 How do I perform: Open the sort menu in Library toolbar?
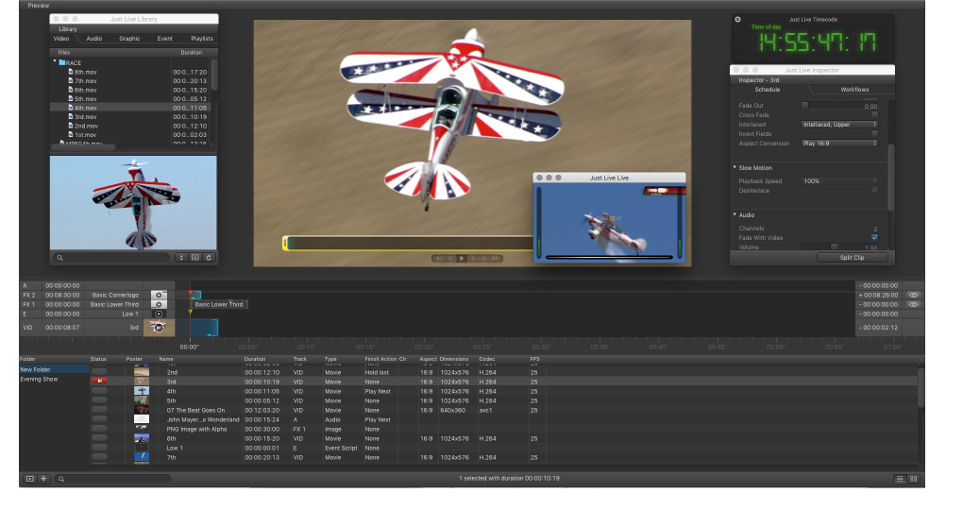click(x=181, y=258)
